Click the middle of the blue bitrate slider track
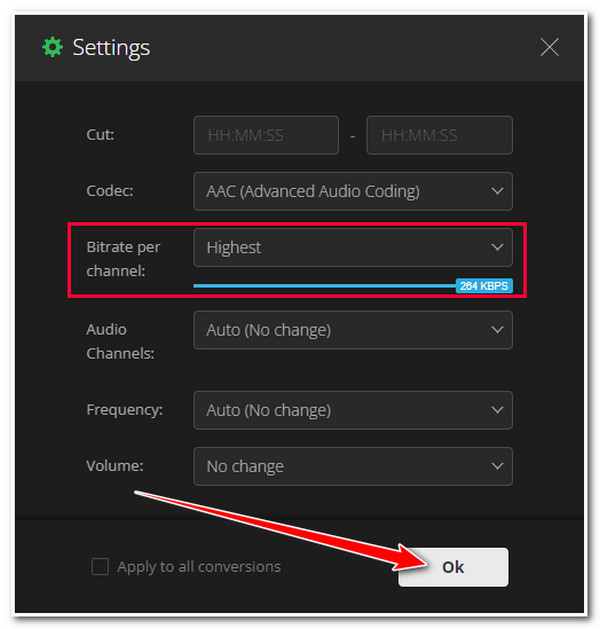600x629 pixels. click(324, 286)
